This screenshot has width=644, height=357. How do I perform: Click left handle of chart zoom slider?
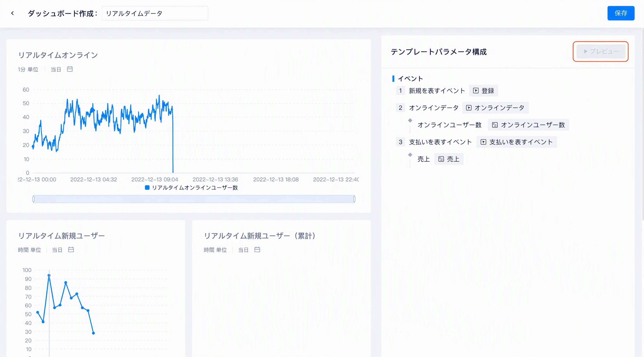pyautogui.click(x=33, y=199)
